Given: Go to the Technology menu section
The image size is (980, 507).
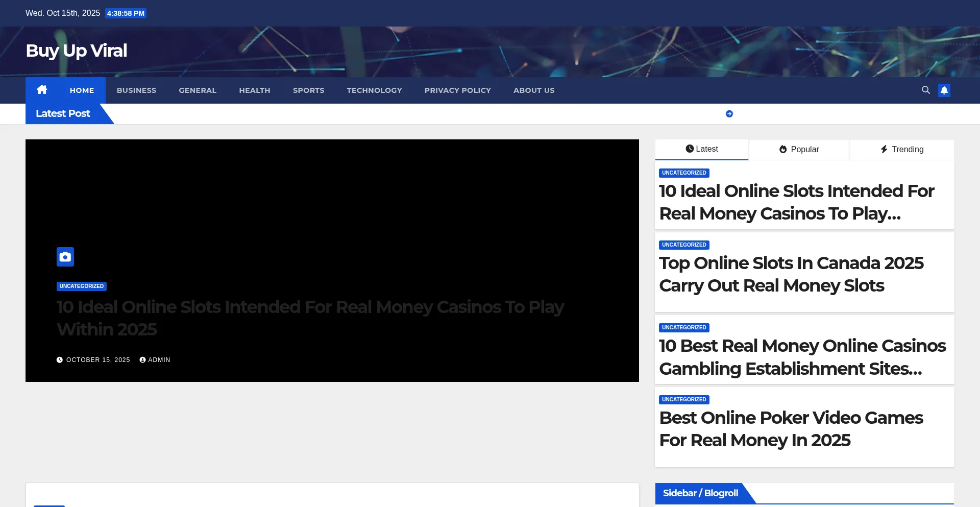Looking at the screenshot, I should click(374, 90).
